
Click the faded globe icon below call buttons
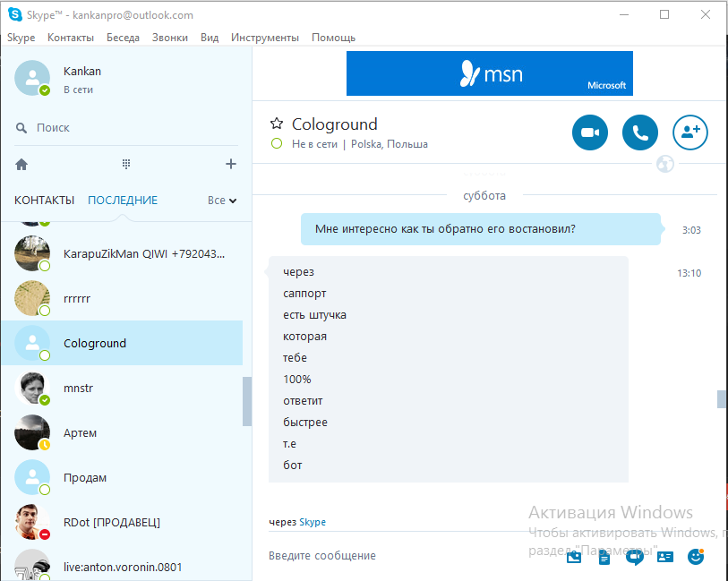(664, 164)
